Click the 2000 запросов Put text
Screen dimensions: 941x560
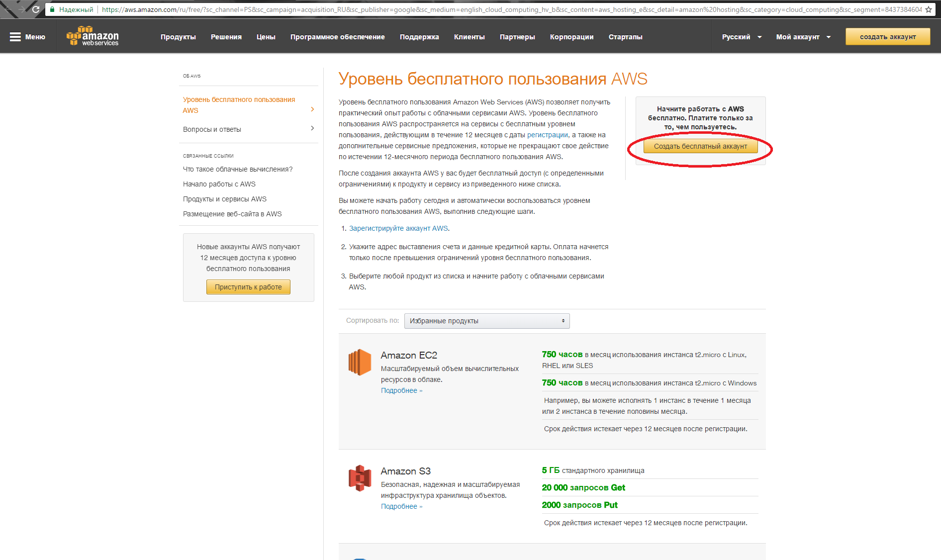579,505
